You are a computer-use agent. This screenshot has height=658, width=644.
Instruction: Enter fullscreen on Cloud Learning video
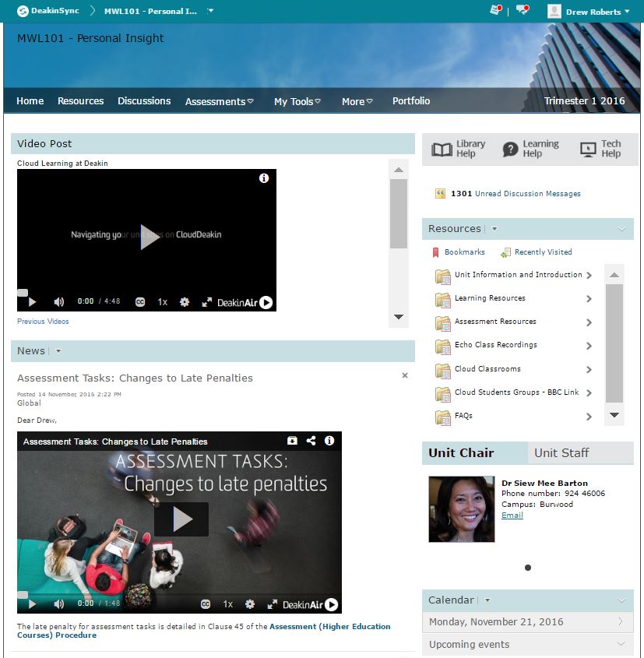click(x=207, y=302)
